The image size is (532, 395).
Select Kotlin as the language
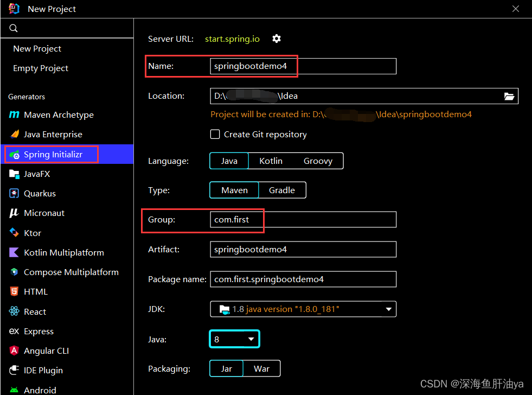pyautogui.click(x=271, y=161)
